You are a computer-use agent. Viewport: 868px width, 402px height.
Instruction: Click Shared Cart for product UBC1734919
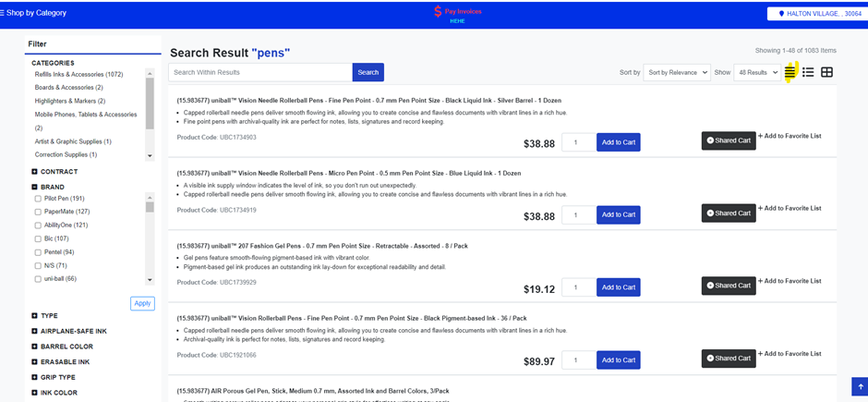729,213
